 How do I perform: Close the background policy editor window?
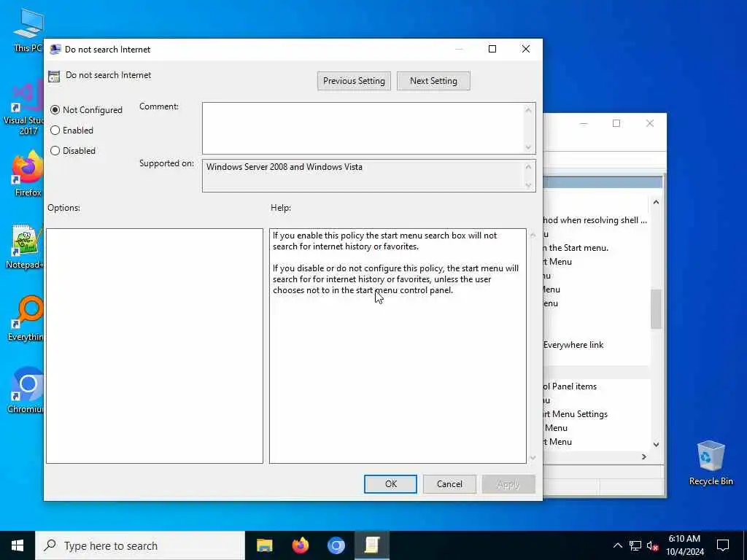pos(650,124)
